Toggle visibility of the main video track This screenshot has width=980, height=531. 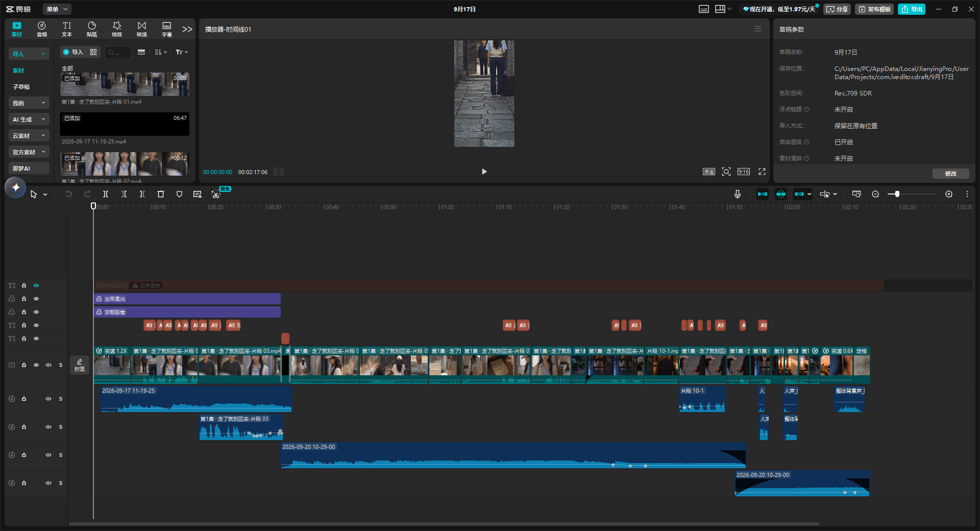(x=36, y=365)
